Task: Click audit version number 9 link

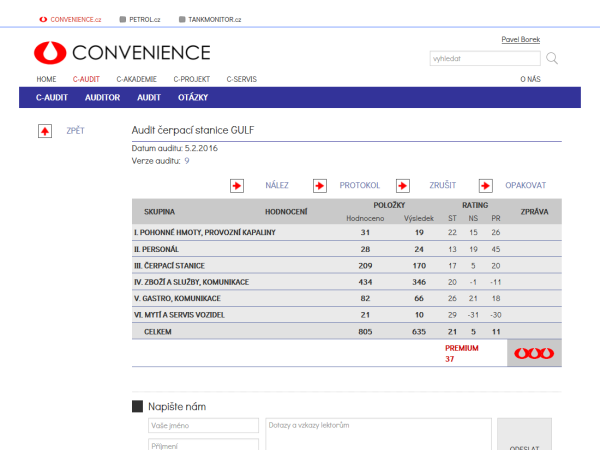Action: 187,161
